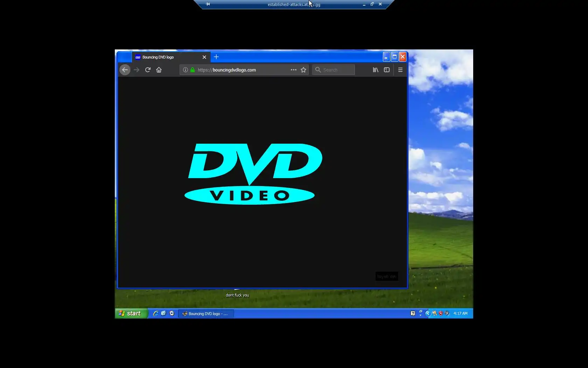Click the tray icon nearest the clock
Viewport: 588px width, 368px height.
(x=447, y=313)
